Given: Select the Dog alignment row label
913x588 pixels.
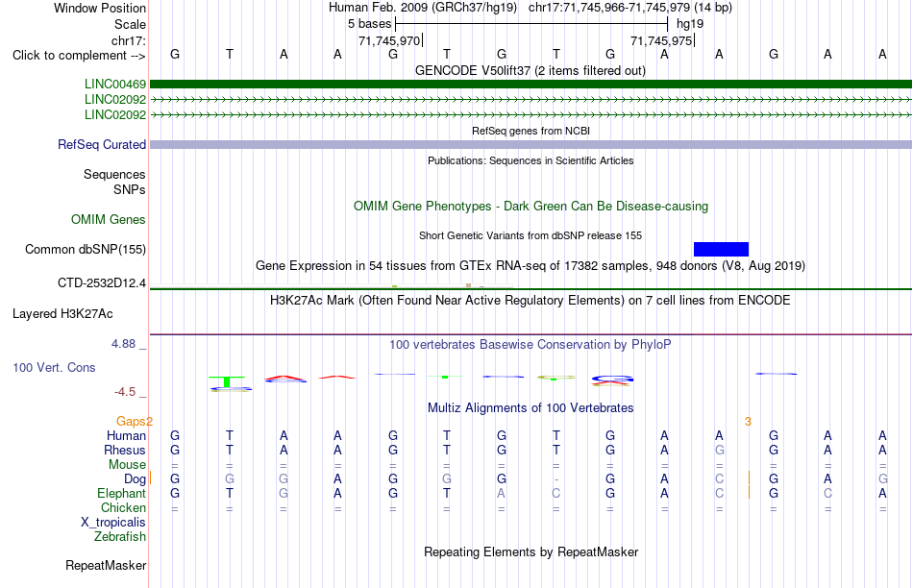Looking at the screenshot, I should (x=136, y=479).
